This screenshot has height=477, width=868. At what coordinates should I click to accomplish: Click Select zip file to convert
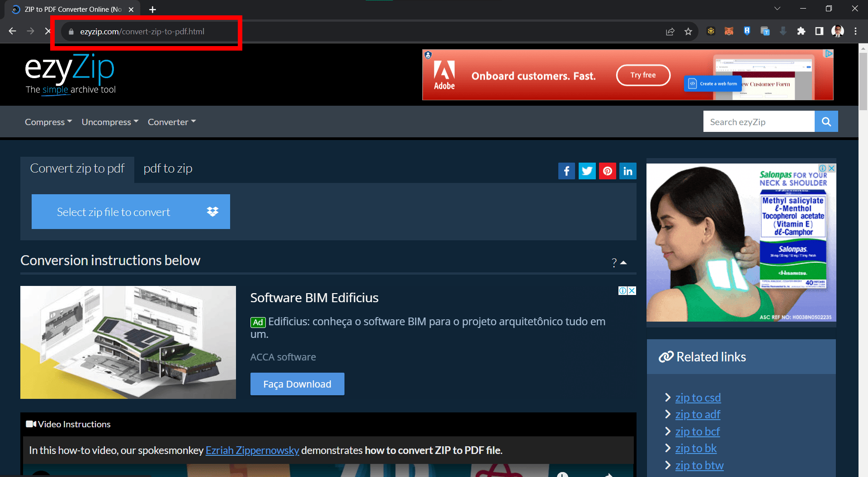[x=113, y=211]
